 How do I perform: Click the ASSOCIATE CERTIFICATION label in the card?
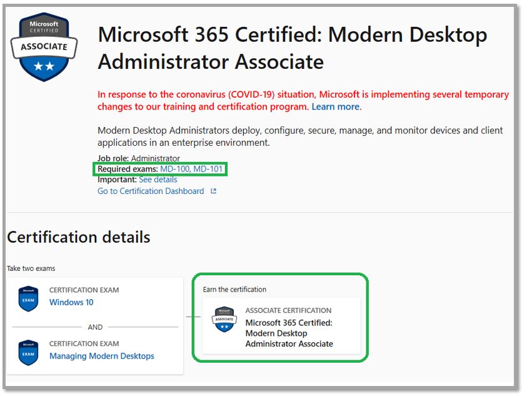click(x=288, y=310)
